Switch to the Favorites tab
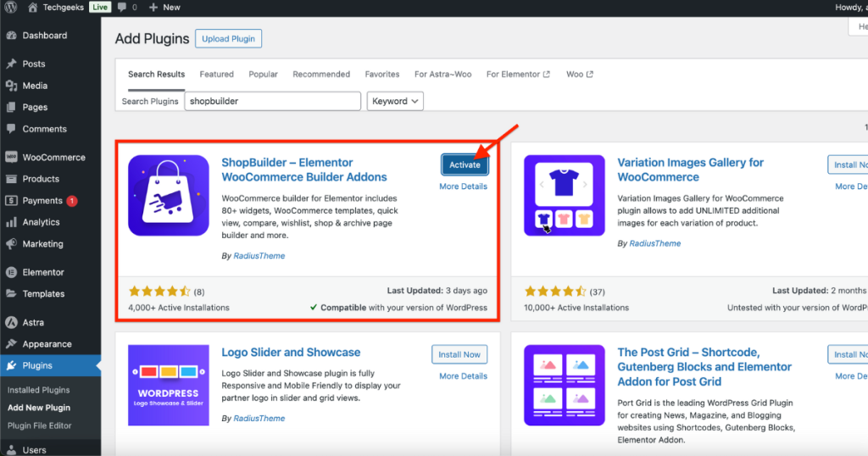868x456 pixels. (382, 74)
